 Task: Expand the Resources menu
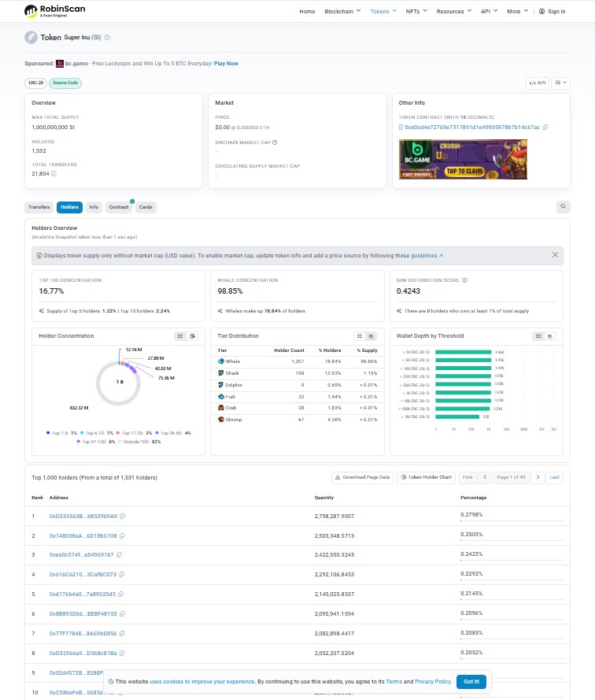(453, 11)
